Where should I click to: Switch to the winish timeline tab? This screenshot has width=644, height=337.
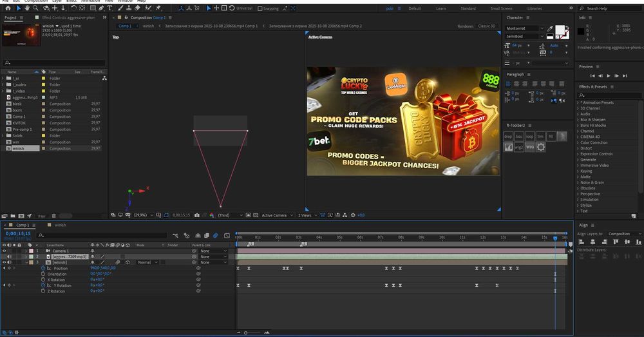(61, 226)
